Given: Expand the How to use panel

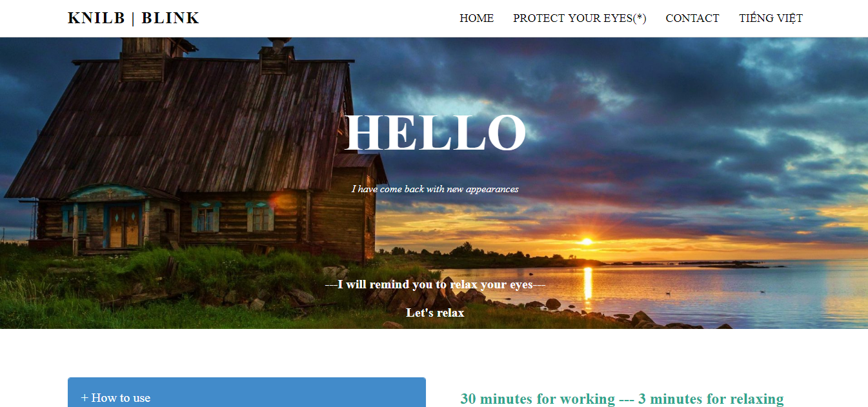Looking at the screenshot, I should (x=247, y=392).
